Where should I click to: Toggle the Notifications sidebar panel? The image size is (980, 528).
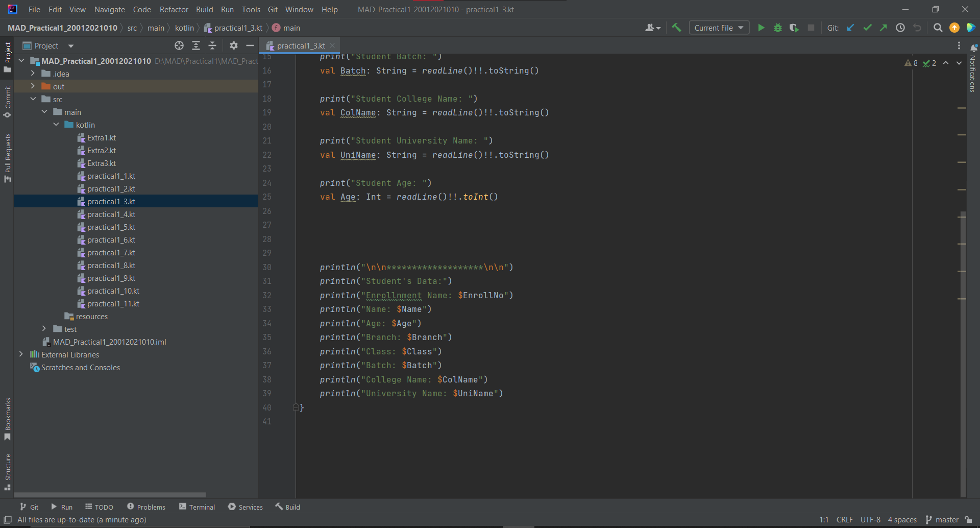click(x=973, y=67)
